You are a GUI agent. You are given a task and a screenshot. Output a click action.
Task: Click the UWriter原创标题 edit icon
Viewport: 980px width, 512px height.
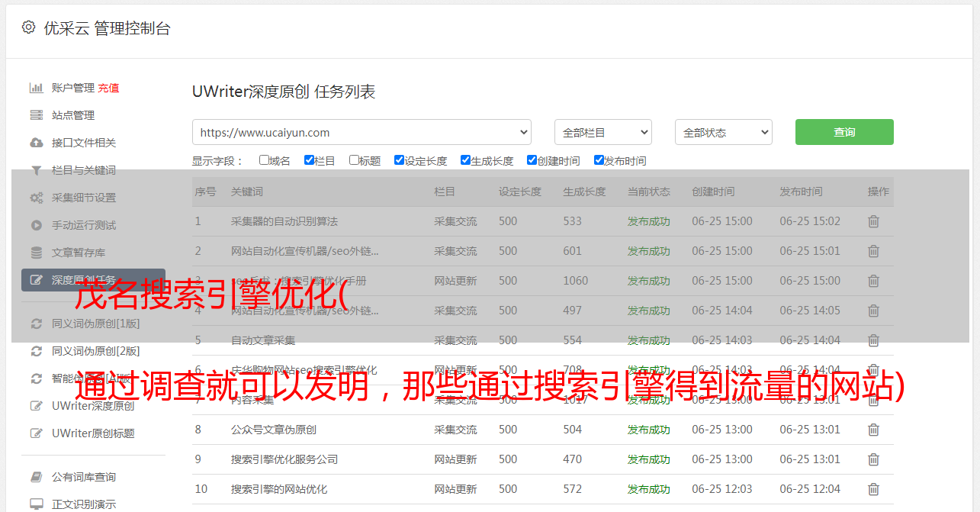click(36, 433)
